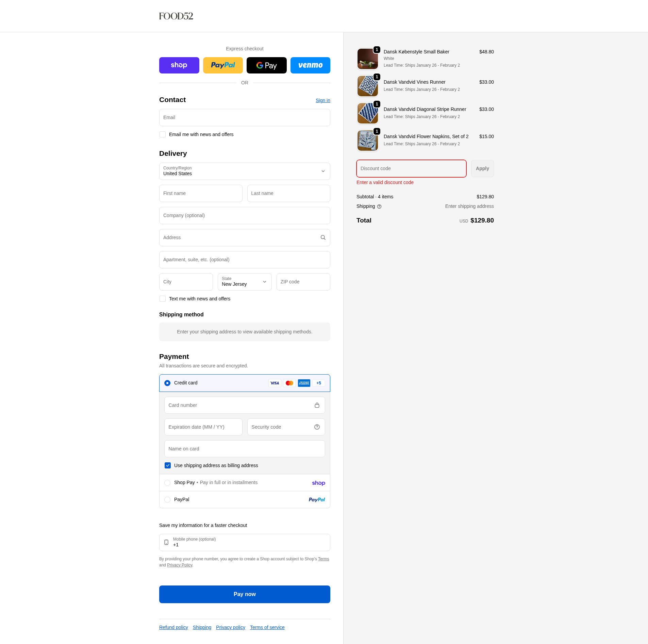Open the Country/Region dropdown
Image resolution: width=648 pixels, height=644 pixels.
pyautogui.click(x=244, y=171)
